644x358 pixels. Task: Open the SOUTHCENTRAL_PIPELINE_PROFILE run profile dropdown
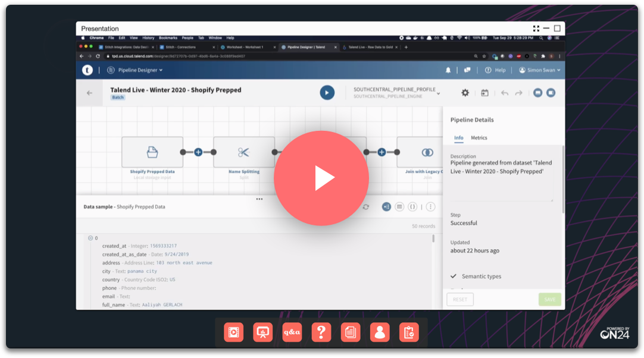[x=397, y=93]
